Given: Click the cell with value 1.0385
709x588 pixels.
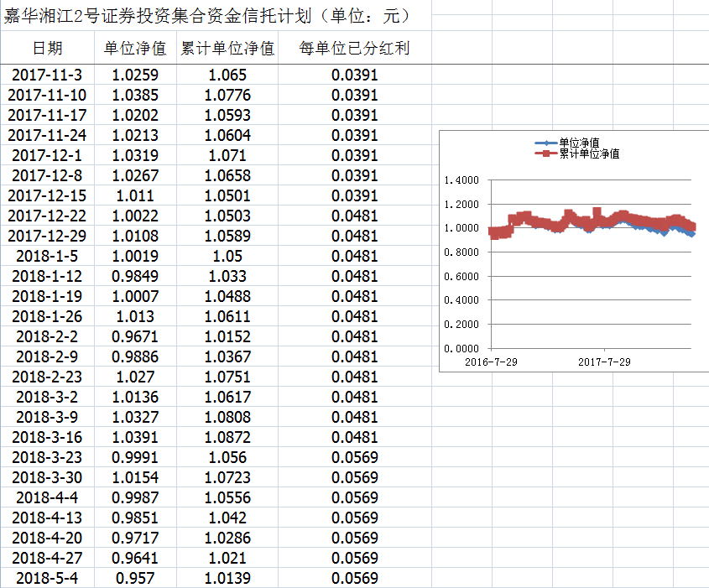Looking at the screenshot, I should pyautogui.click(x=135, y=95).
